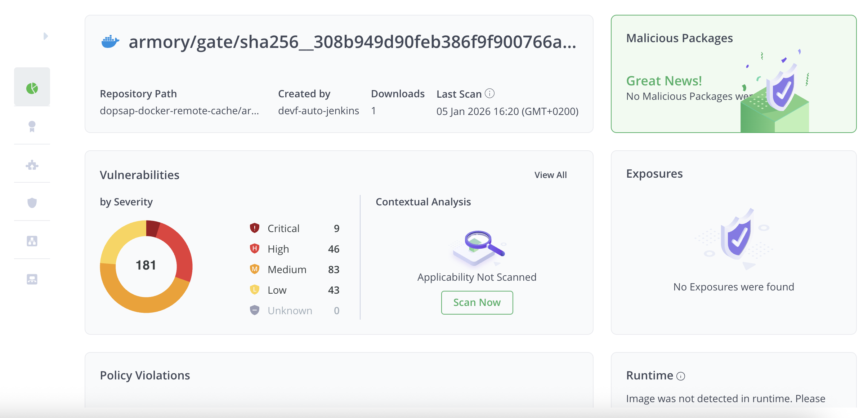Click View All vulnerabilities link
This screenshot has width=868, height=418.
[x=550, y=175]
